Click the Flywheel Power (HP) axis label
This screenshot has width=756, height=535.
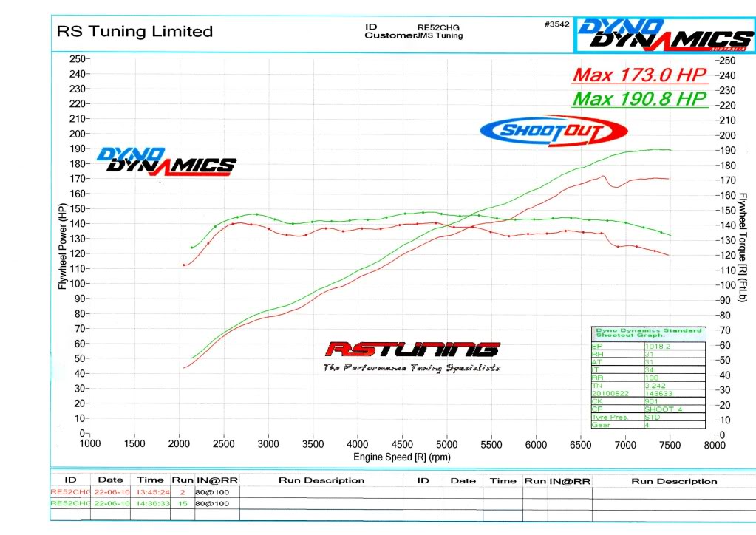[x=63, y=247]
